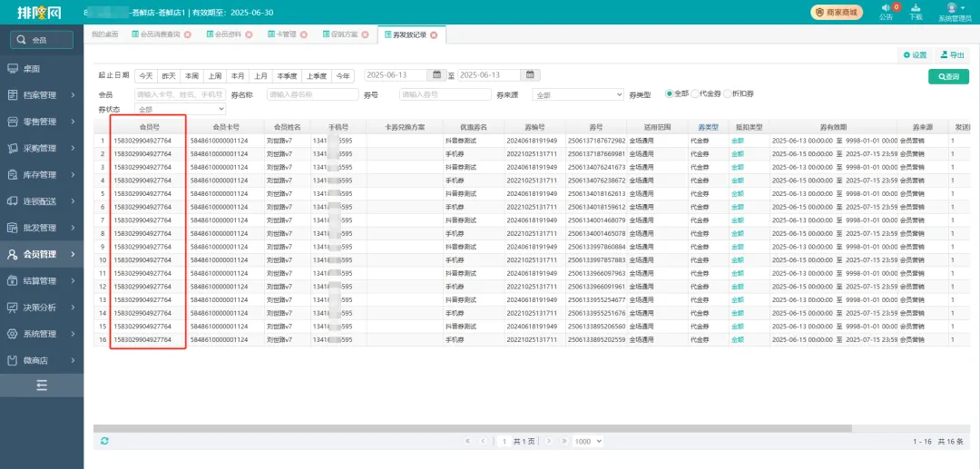980x469 pixels.
Task: Open the 公告 announcements speaker icon
Action: click(x=886, y=8)
